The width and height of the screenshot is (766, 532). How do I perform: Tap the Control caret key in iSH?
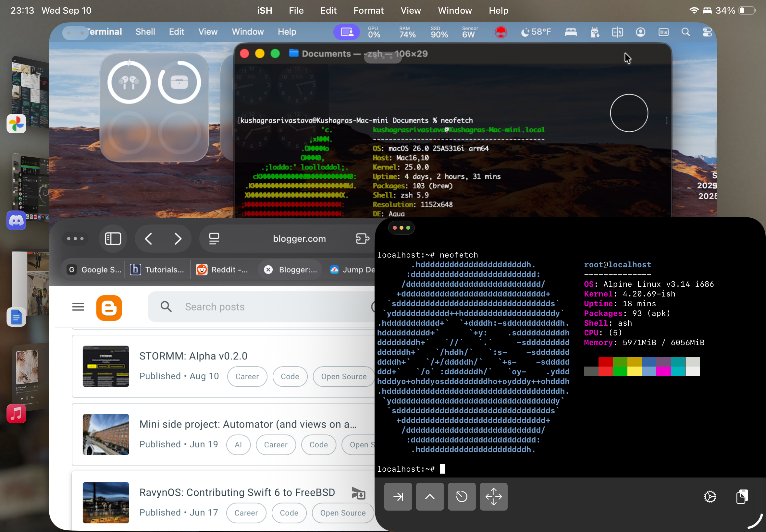point(429,497)
